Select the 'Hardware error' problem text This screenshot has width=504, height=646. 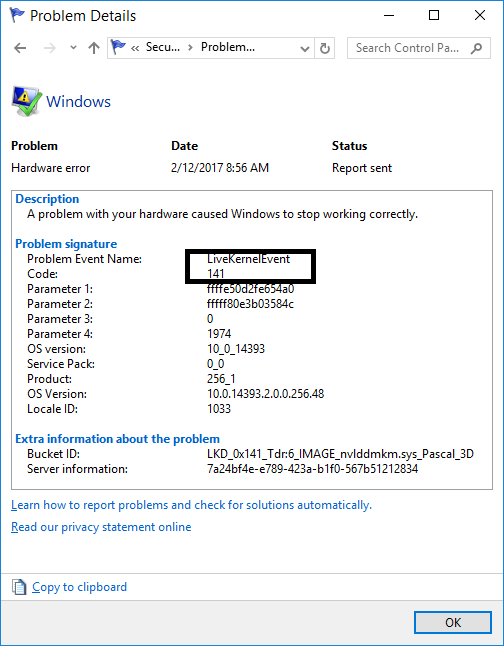[x=51, y=168]
